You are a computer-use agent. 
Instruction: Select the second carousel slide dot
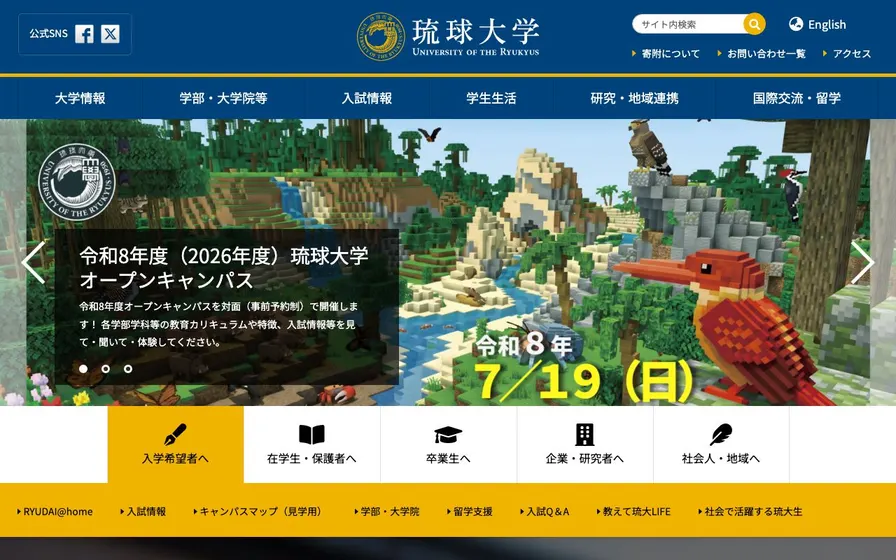tap(106, 369)
